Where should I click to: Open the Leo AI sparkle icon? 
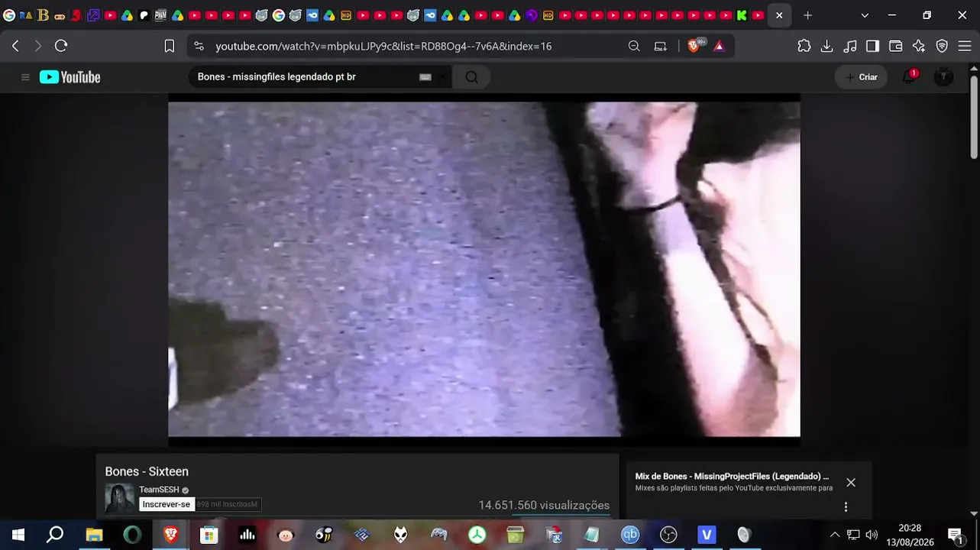click(919, 46)
